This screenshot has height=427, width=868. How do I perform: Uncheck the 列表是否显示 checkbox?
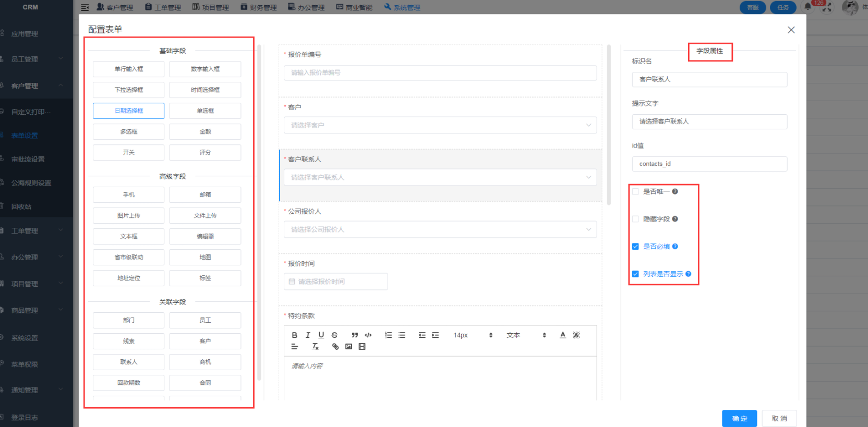[635, 274]
